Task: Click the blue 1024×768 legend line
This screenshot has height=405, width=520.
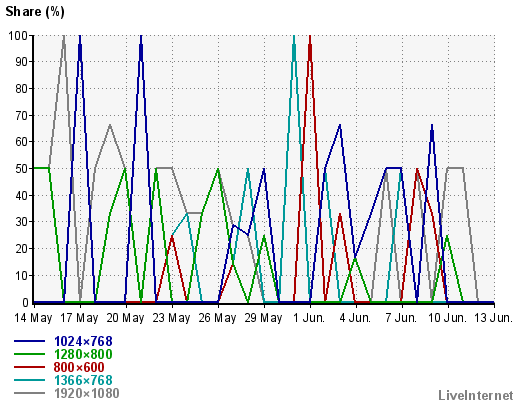Action: coord(29,341)
